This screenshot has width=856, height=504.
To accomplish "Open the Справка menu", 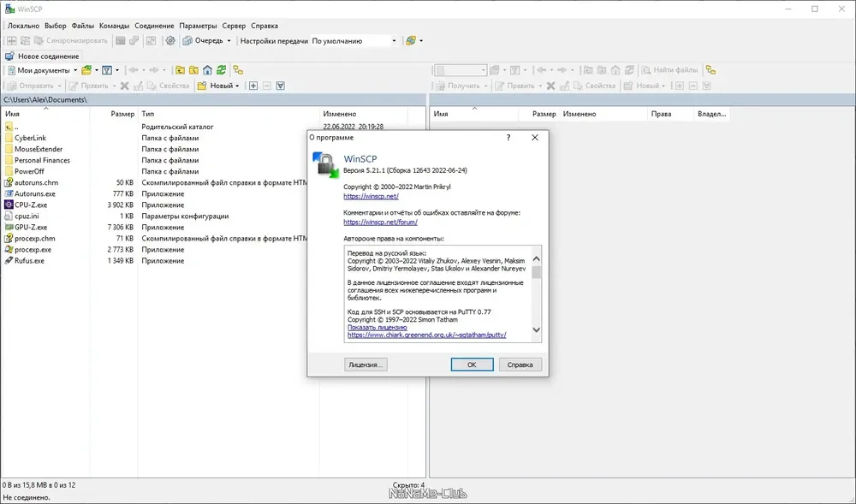I will [x=265, y=26].
